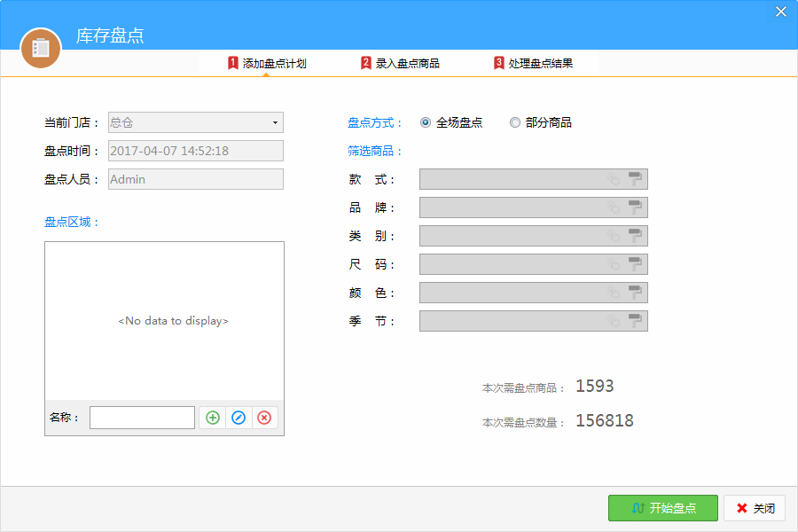Click the select picker icon in 类别 field
798x532 pixels.
click(613, 236)
